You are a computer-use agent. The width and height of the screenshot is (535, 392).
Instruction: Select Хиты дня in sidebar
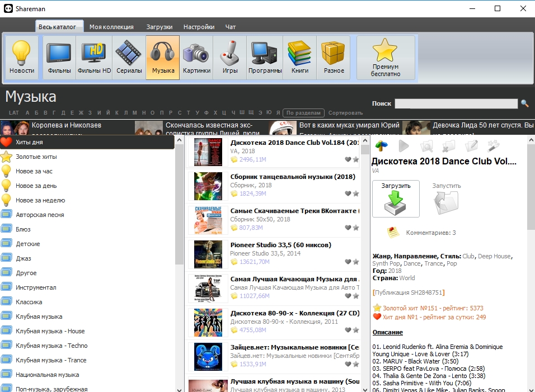pyautogui.click(x=87, y=142)
